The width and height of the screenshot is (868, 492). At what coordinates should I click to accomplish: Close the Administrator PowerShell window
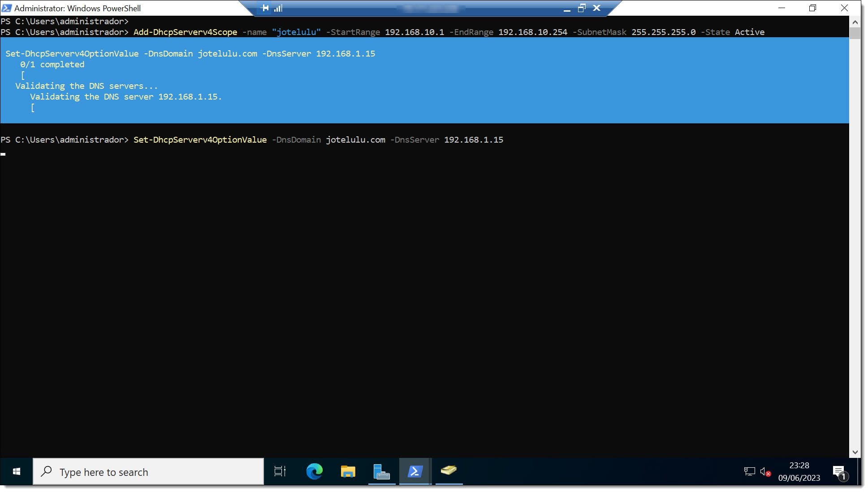point(844,8)
